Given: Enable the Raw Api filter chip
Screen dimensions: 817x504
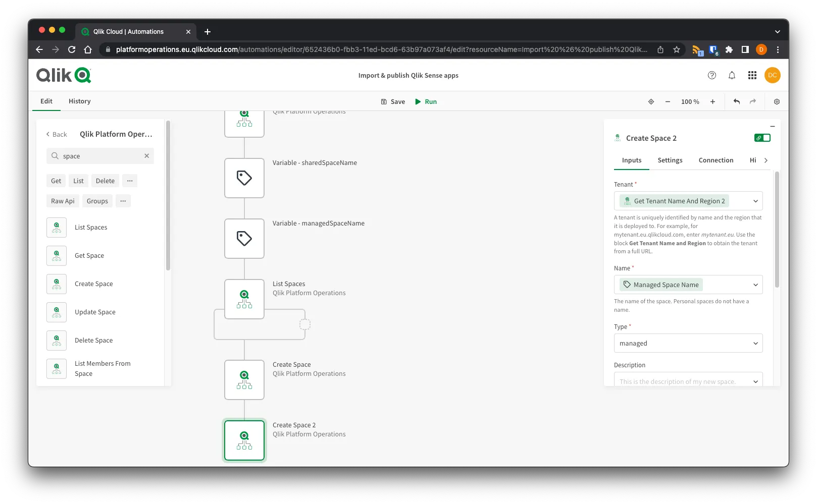Looking at the screenshot, I should 62,201.
